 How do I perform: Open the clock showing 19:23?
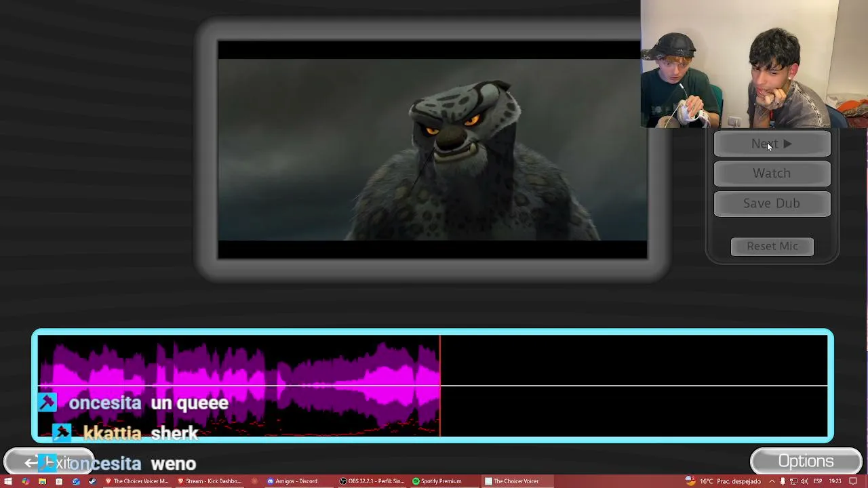[835, 481]
